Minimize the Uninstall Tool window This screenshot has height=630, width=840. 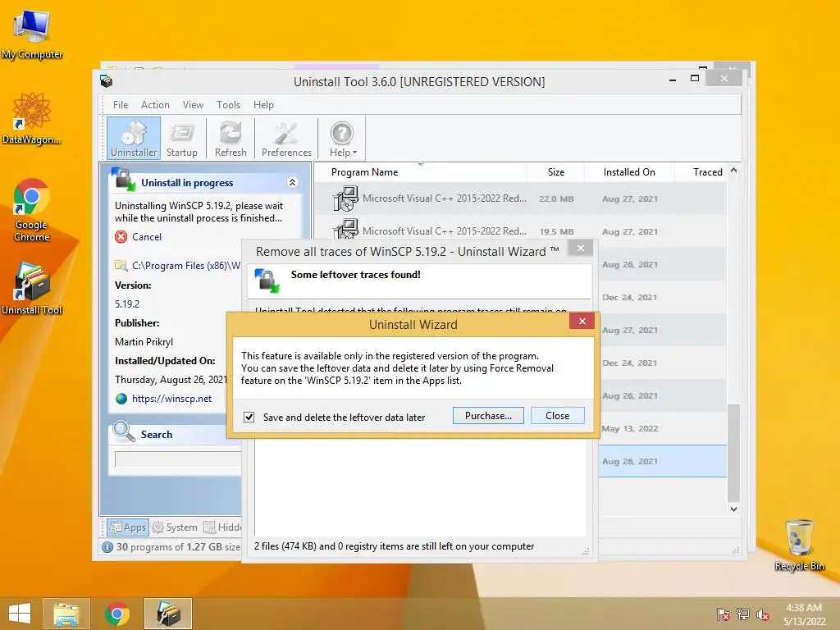[673, 80]
